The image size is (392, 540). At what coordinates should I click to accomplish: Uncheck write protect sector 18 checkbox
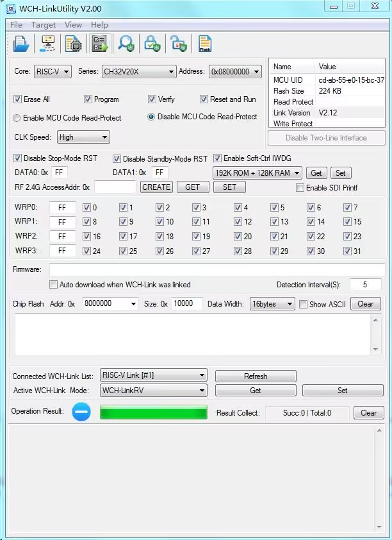coord(159,236)
